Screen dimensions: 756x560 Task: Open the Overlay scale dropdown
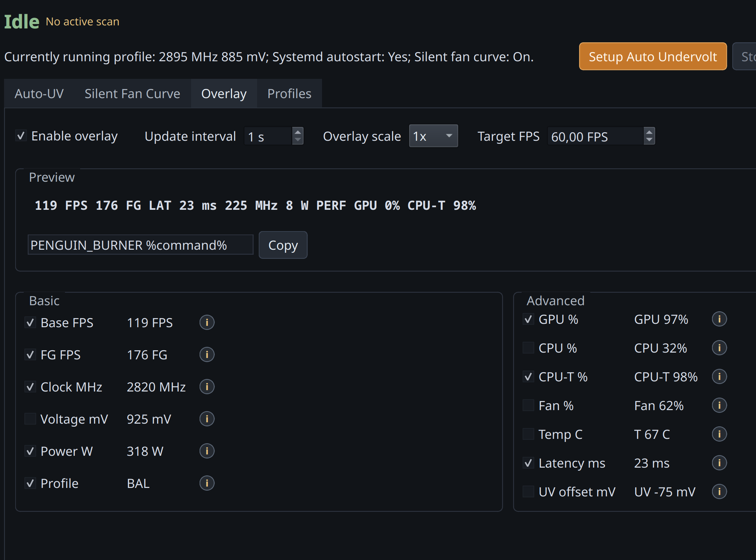433,136
